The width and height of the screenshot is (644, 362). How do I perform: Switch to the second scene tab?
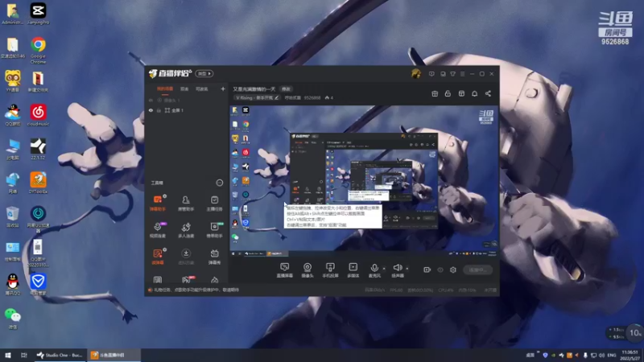point(184,89)
